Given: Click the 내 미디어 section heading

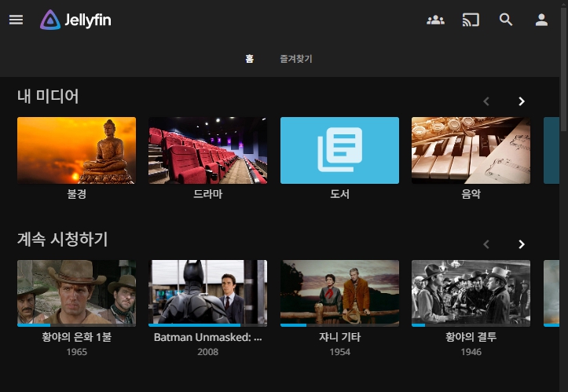Looking at the screenshot, I should pyautogui.click(x=48, y=97).
